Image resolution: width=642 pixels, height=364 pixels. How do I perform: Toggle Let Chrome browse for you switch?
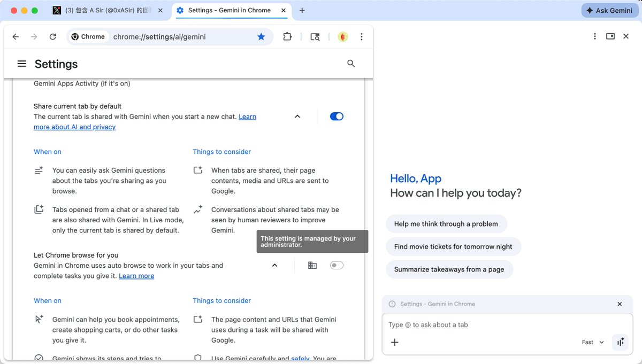pyautogui.click(x=337, y=265)
